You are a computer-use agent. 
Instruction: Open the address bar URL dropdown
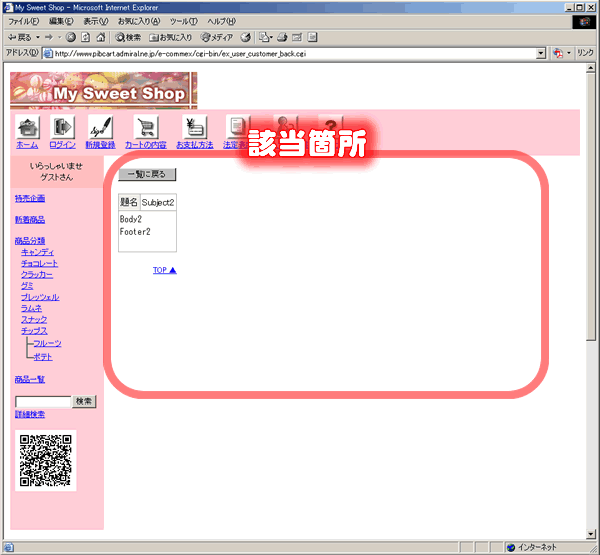(x=541, y=53)
